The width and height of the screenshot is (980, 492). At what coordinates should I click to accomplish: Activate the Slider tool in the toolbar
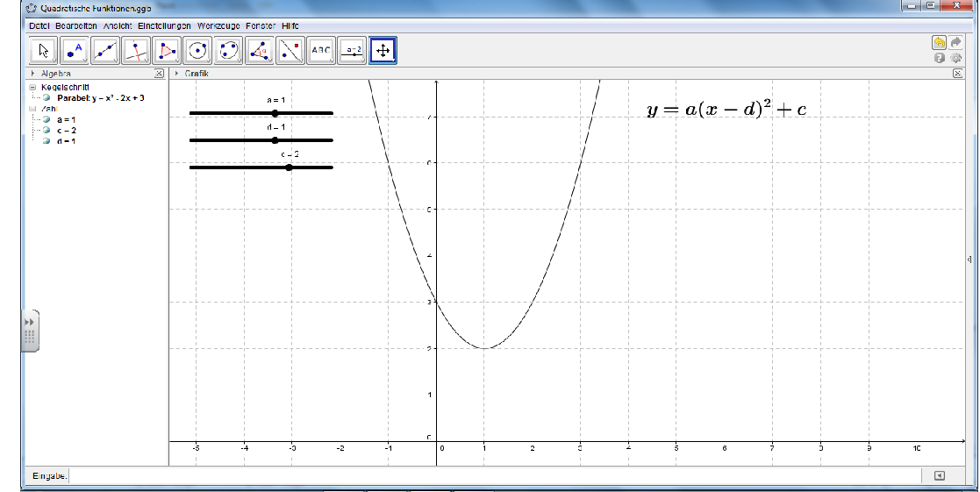point(353,51)
